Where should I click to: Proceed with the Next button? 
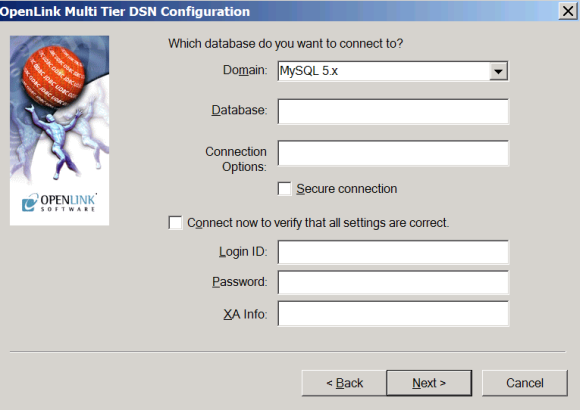(x=429, y=383)
